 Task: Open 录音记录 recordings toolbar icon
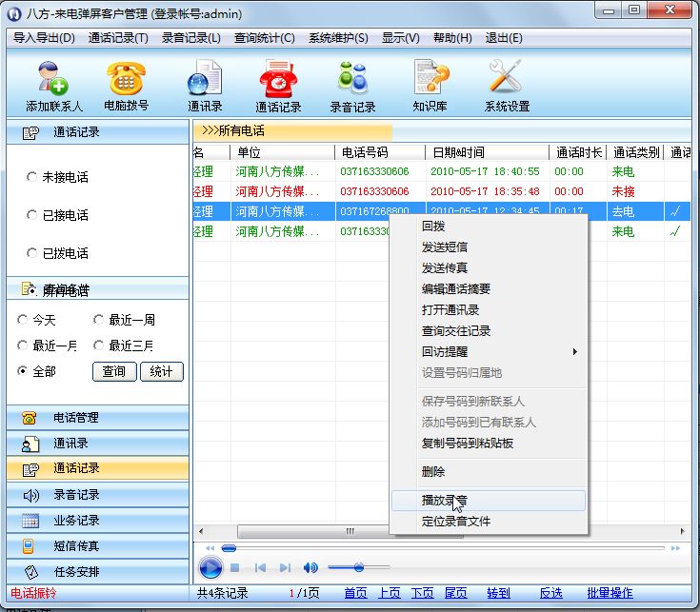352,78
